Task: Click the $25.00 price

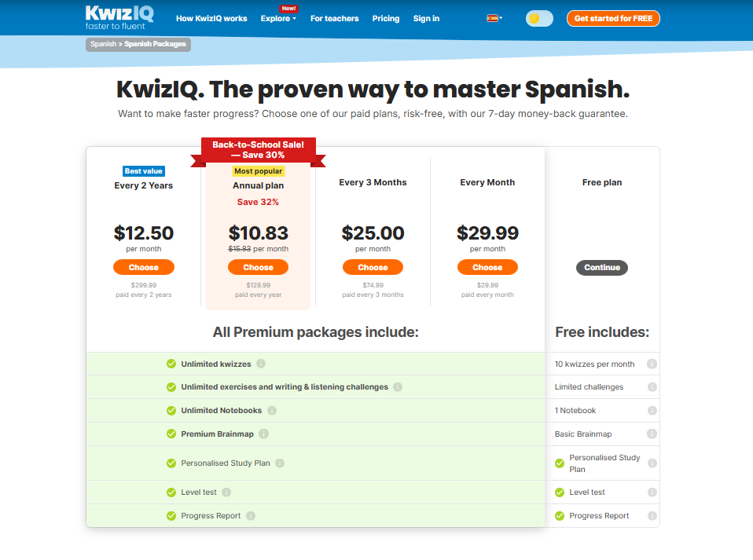Action: pos(373,233)
